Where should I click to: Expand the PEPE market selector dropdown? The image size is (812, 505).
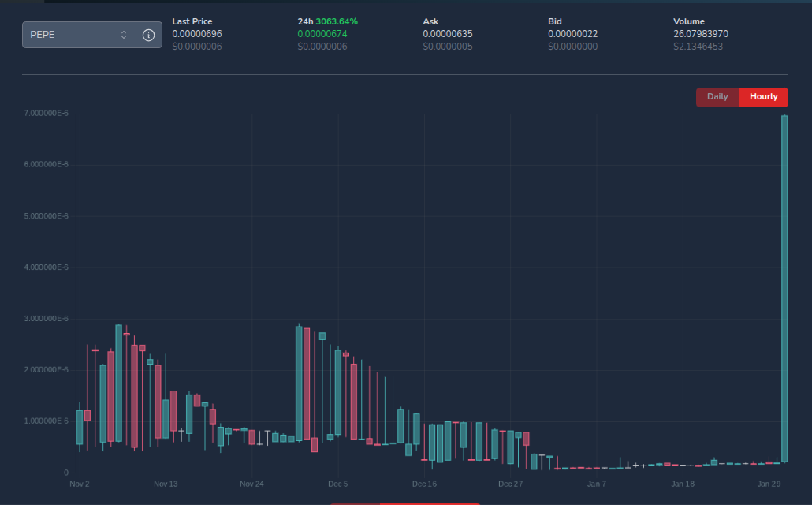(79, 35)
